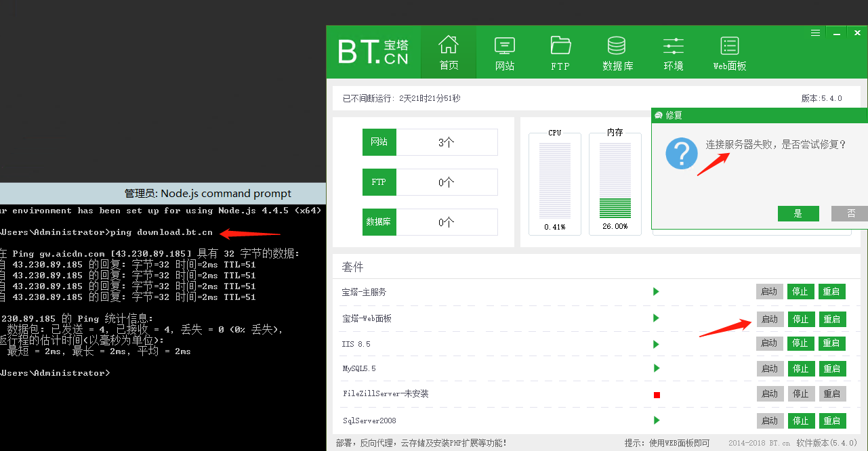
Task: Click the 26.00% memory value
Action: click(x=615, y=227)
